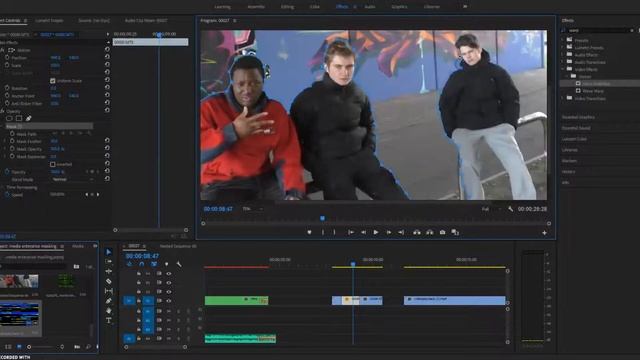The height and width of the screenshot is (360, 640).
Task: Toggle animation stopwatch for Position
Action: pos(7,58)
